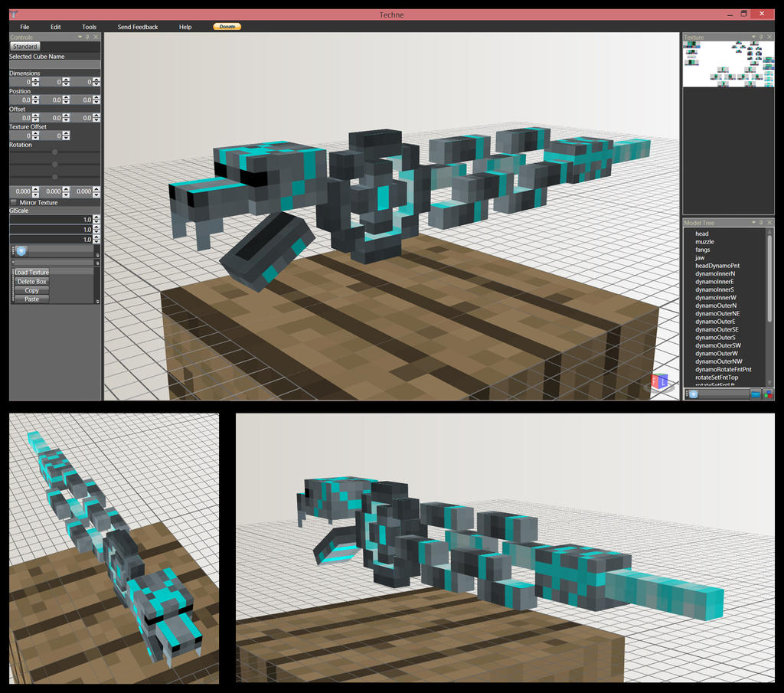This screenshot has height=693, width=784.
Task: Select muzzle in Model Tree
Action: (704, 242)
